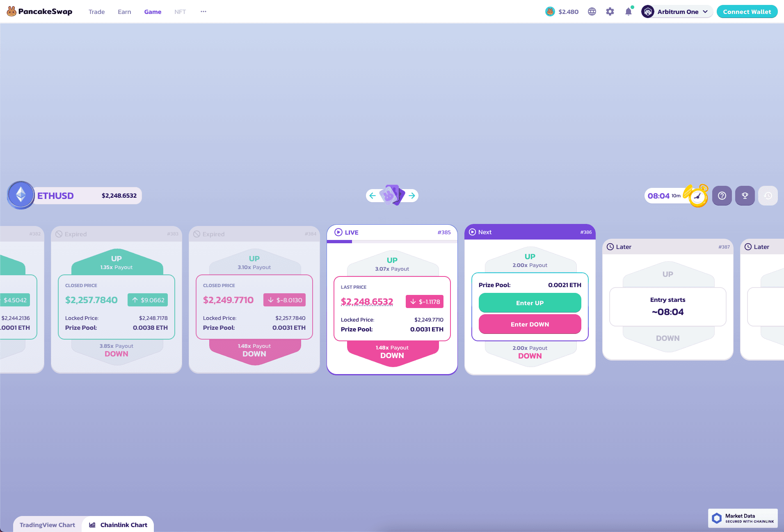Open the Trade menu
Screen dimensions: 784x532
click(x=96, y=12)
